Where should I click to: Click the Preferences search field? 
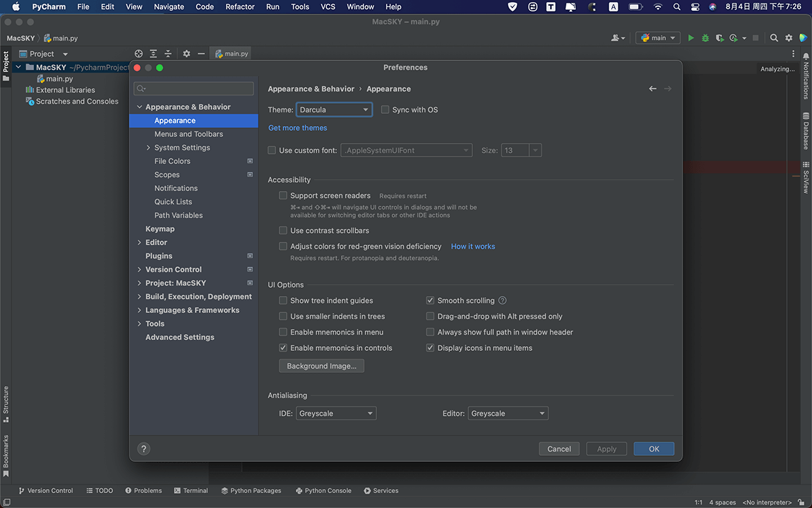(194, 89)
